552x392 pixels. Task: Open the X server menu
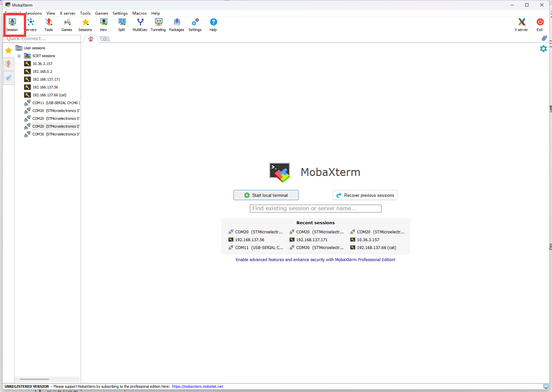click(x=68, y=13)
